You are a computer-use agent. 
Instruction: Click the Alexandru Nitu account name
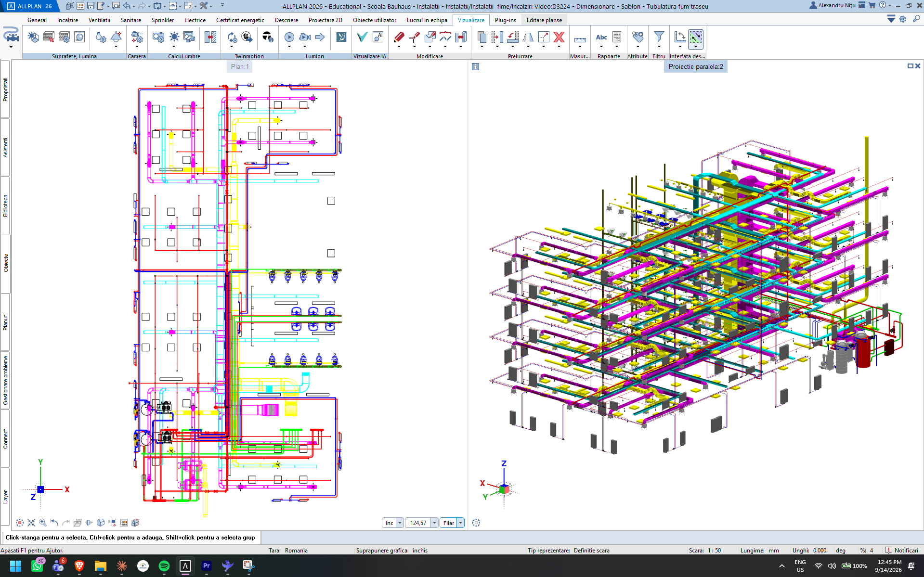coord(837,5)
